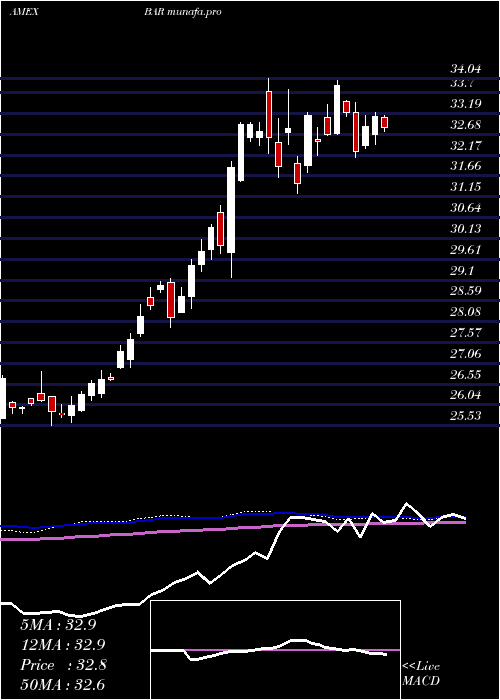
Task: Select the 29.1 price axis label
Action: 462,271
